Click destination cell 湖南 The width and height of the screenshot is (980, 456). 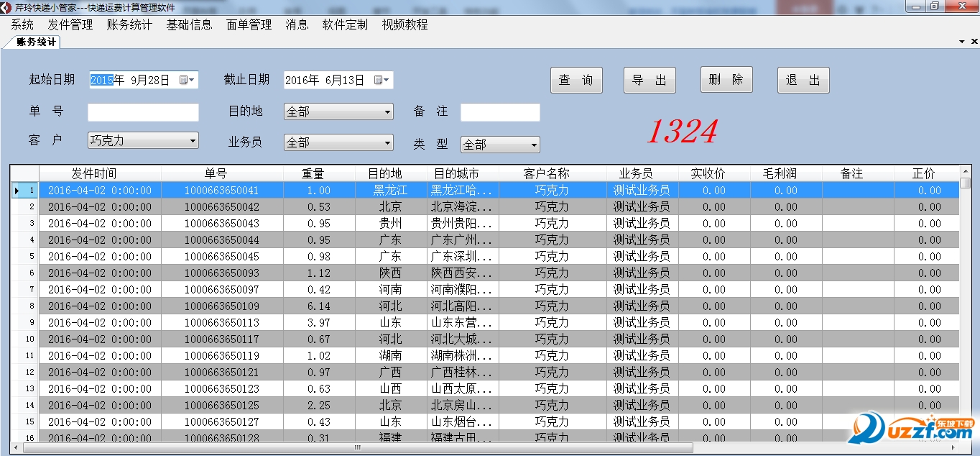pyautogui.click(x=391, y=356)
